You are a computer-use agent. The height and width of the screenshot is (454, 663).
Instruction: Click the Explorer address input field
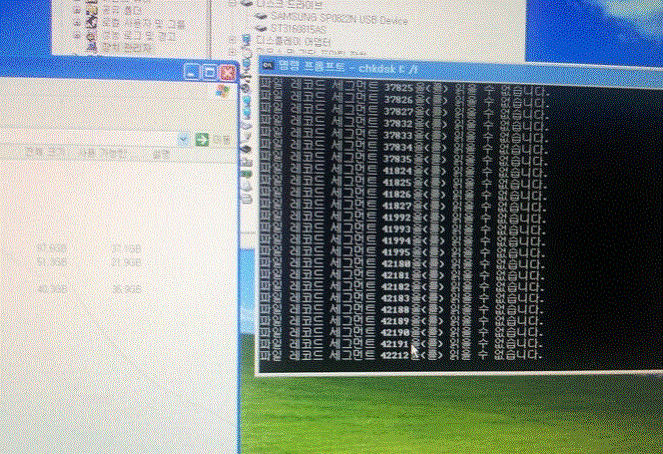pos(89,138)
